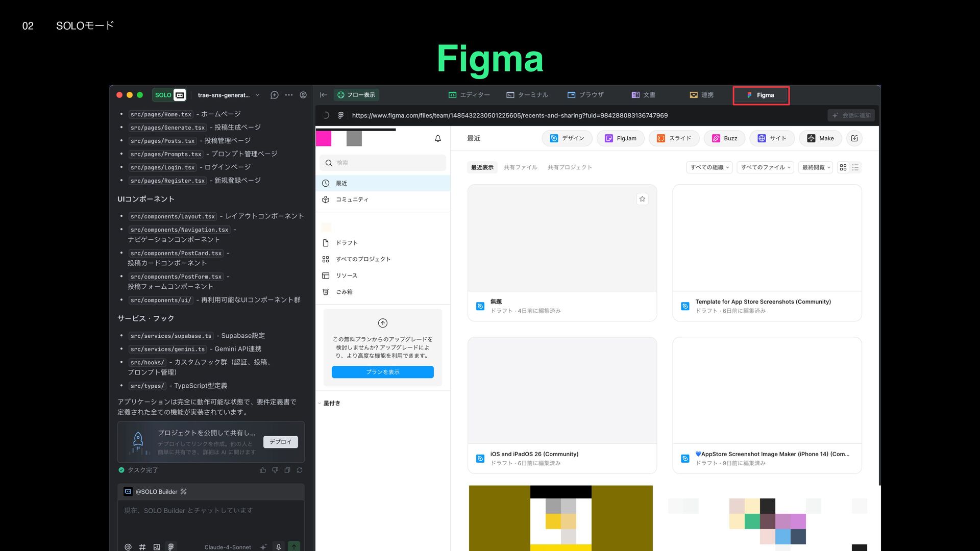
Task: Star the 無題 file thumbnail
Action: 642,199
